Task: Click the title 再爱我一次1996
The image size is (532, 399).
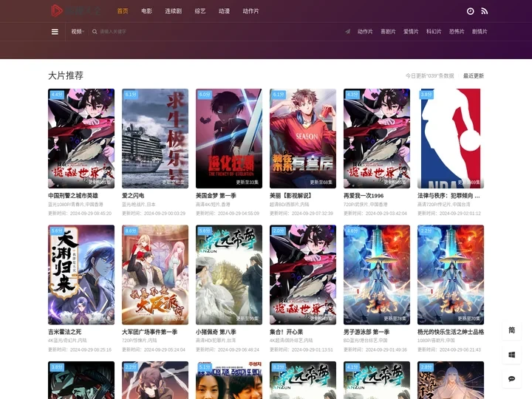Action: coord(364,196)
